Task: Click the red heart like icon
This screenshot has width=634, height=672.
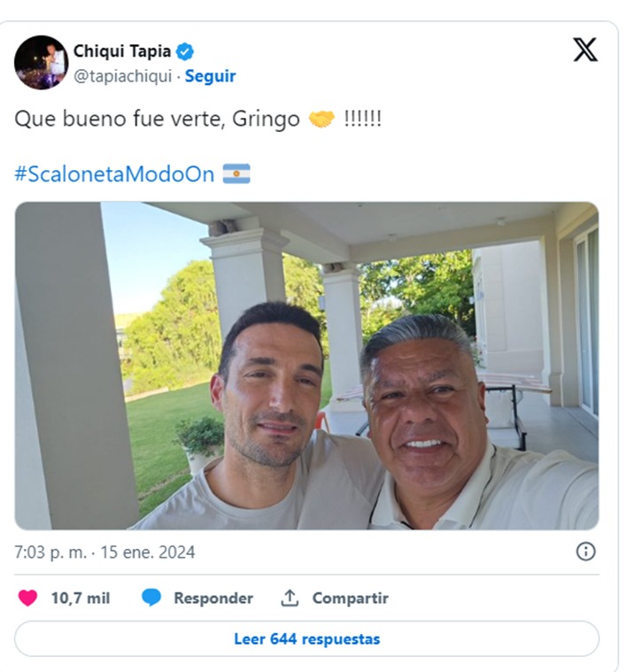Action: point(27,598)
